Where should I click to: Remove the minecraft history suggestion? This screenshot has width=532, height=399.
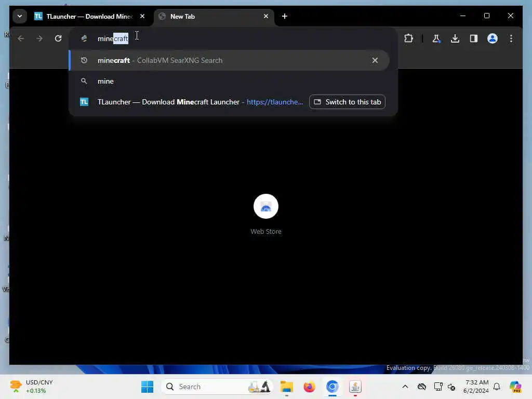(375, 60)
